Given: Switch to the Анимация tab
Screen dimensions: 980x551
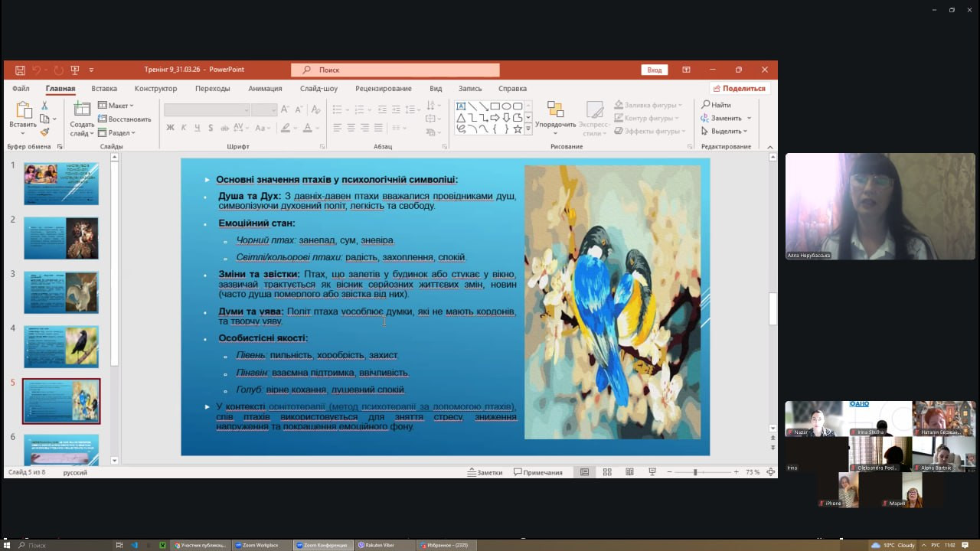Looking at the screenshot, I should (265, 89).
